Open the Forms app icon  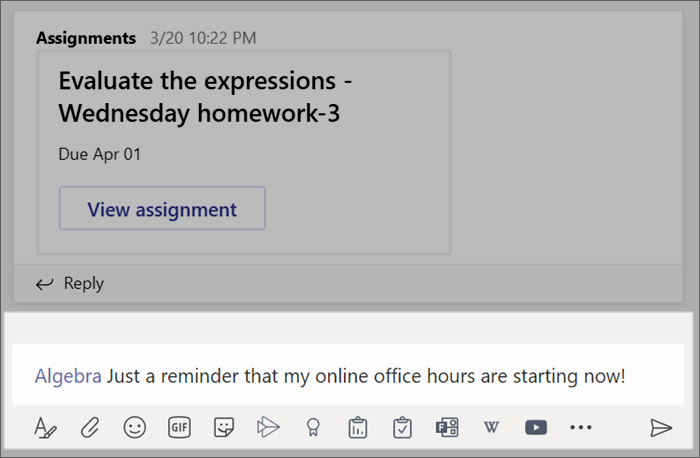pos(446,428)
